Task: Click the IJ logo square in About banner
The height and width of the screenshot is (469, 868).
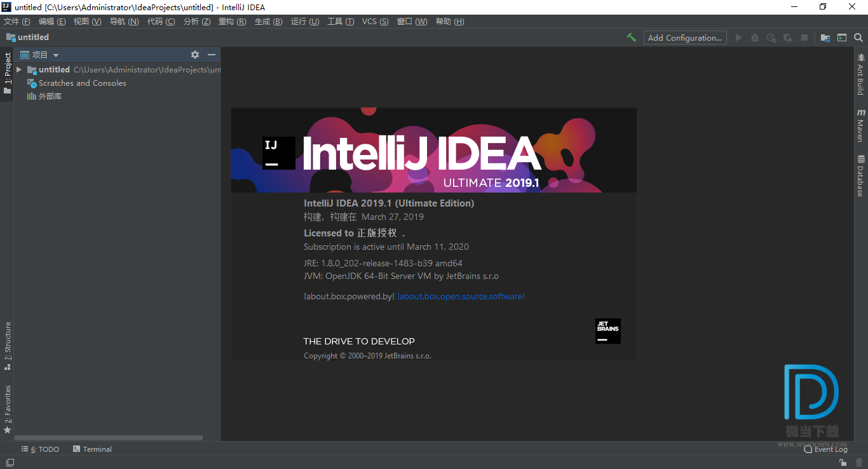Action: (279, 153)
